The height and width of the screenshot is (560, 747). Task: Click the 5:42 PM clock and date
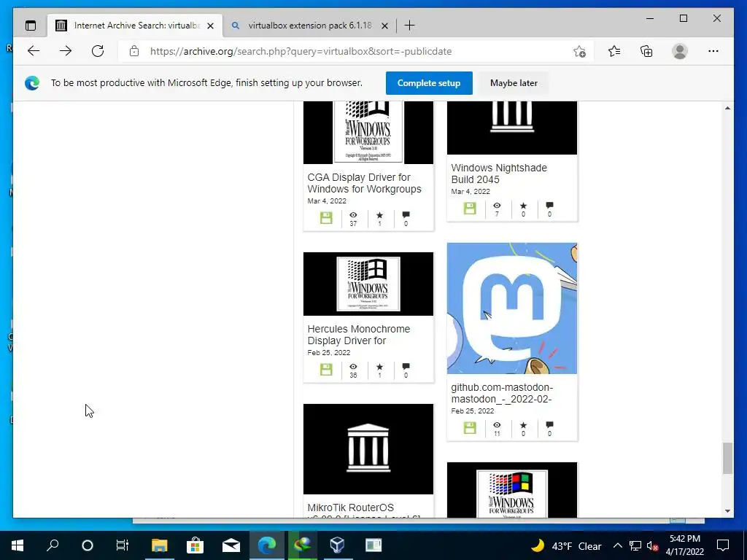click(684, 545)
